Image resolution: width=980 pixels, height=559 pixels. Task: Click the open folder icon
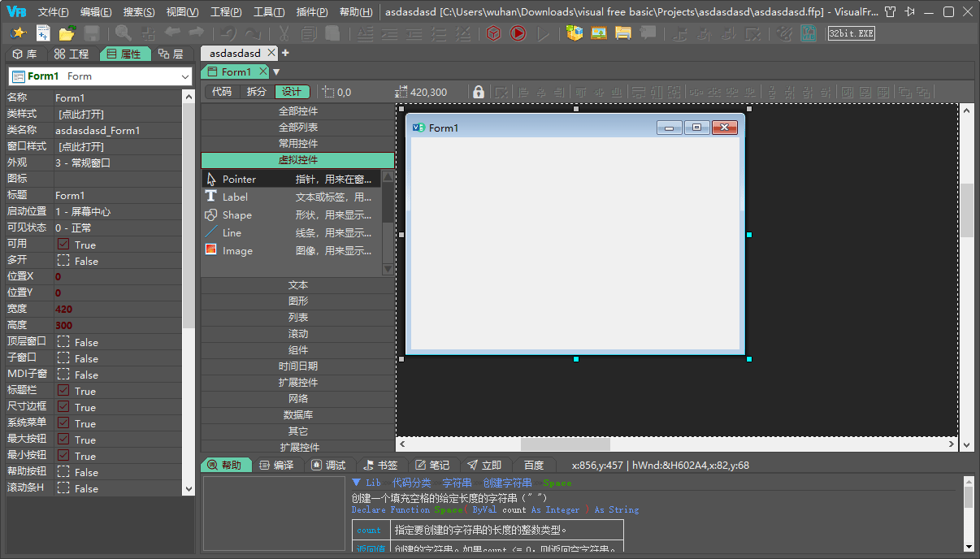[67, 33]
